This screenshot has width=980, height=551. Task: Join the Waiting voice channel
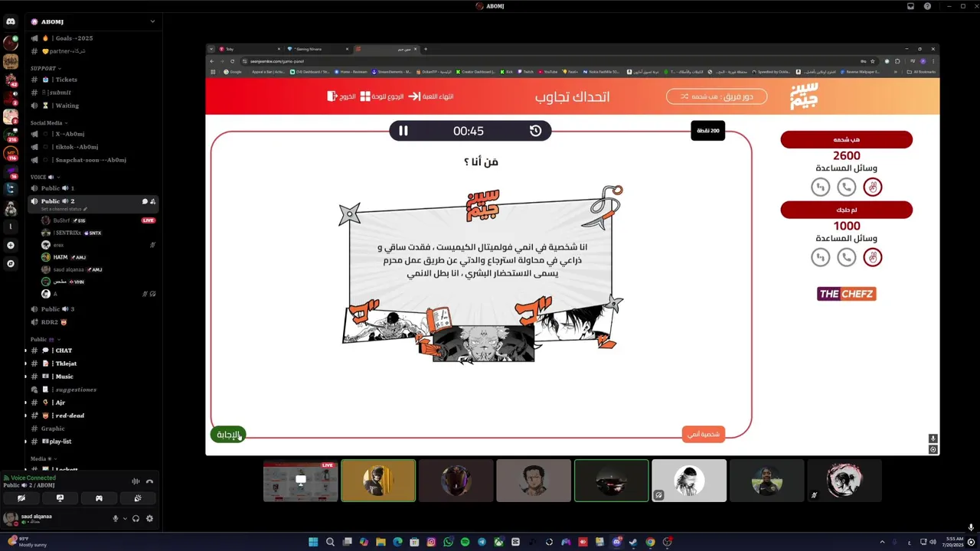pyautogui.click(x=92, y=106)
